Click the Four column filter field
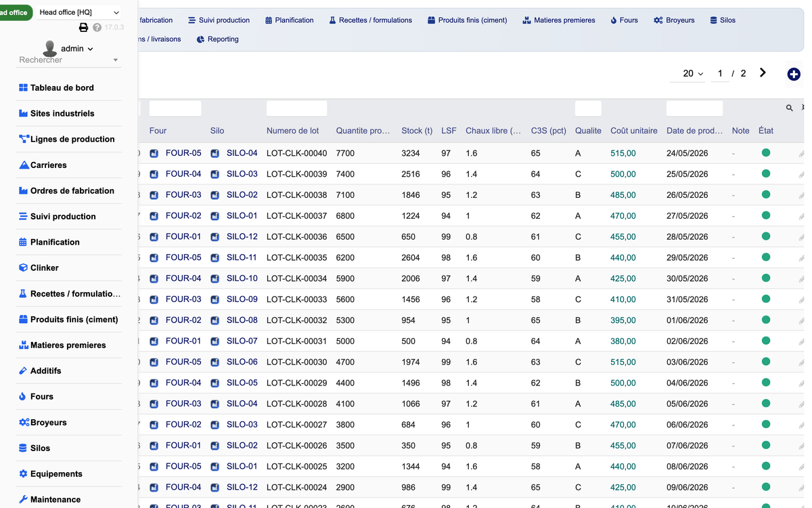 click(175, 108)
